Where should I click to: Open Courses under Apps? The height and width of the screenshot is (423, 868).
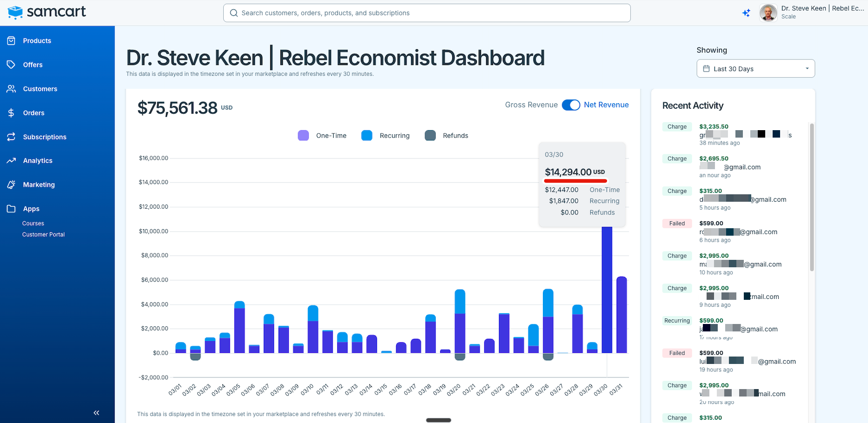(x=33, y=224)
